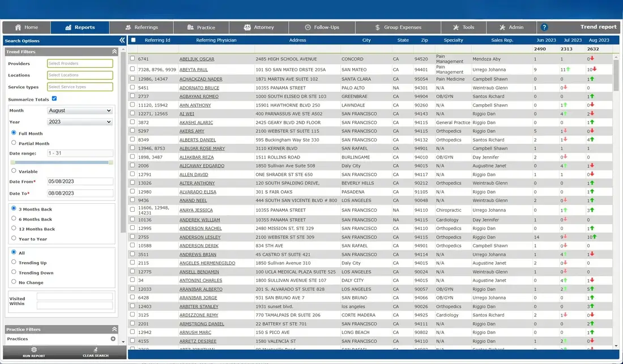Click the Group Expenses dollar icon

[377, 27]
